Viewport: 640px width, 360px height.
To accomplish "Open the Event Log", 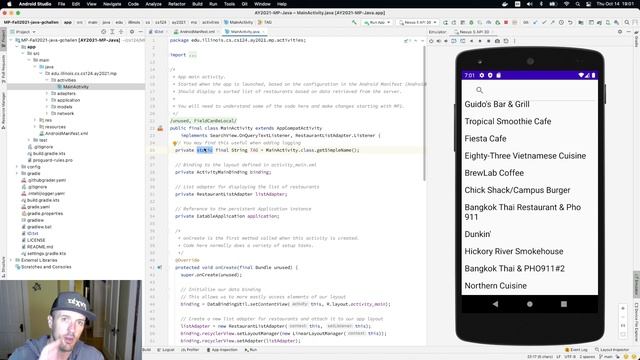I will pos(576,350).
